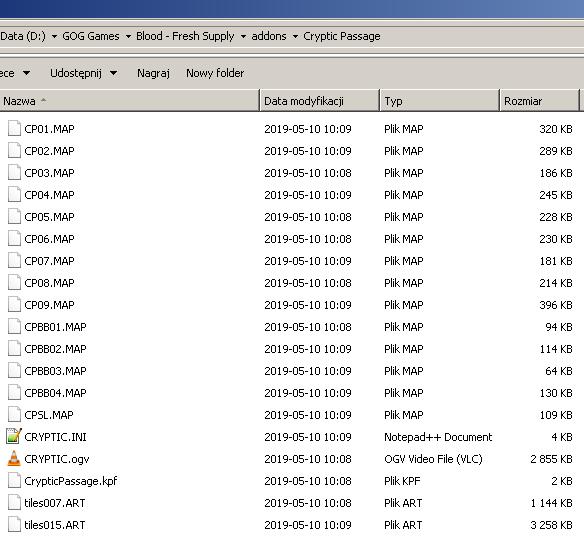Sort by Typ column header
The height and width of the screenshot is (538, 584).
coord(439,101)
